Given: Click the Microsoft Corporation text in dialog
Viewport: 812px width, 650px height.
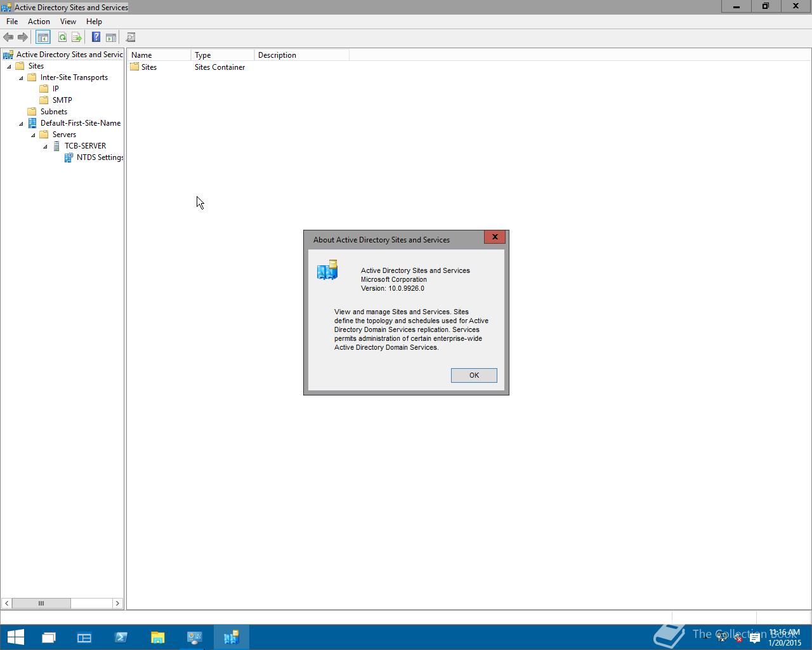Looking at the screenshot, I should 394,279.
